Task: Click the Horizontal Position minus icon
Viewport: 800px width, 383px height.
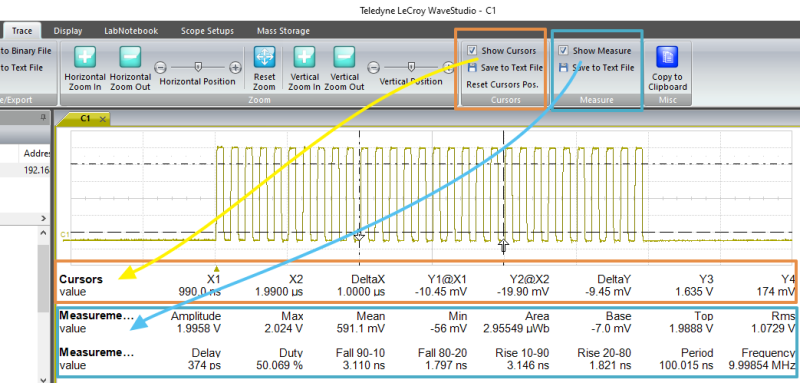Action: click(160, 67)
